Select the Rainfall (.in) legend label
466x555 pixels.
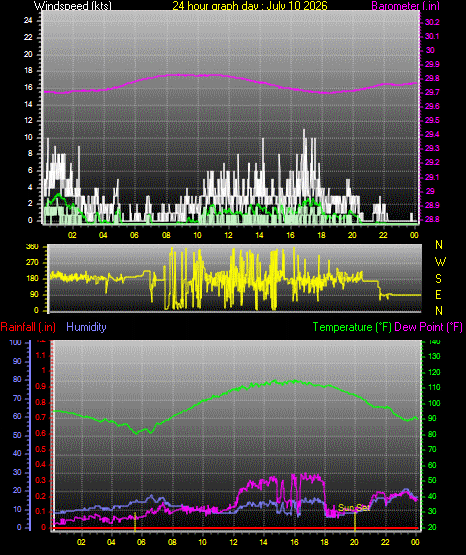click(x=28, y=327)
